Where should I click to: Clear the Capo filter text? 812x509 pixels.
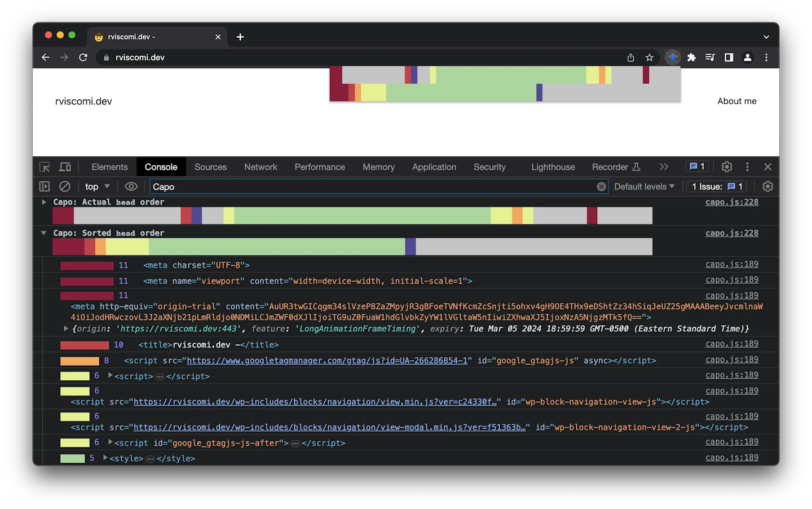[x=602, y=187]
